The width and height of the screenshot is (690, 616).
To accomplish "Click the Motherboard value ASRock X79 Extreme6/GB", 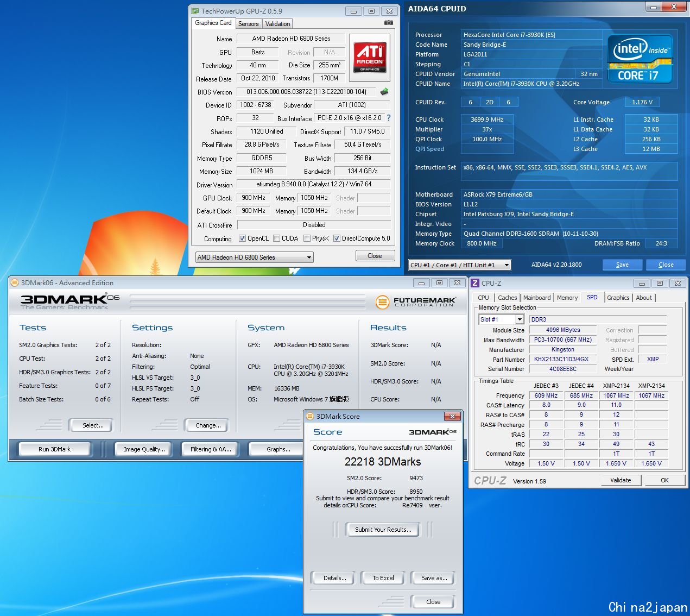I will 569,194.
